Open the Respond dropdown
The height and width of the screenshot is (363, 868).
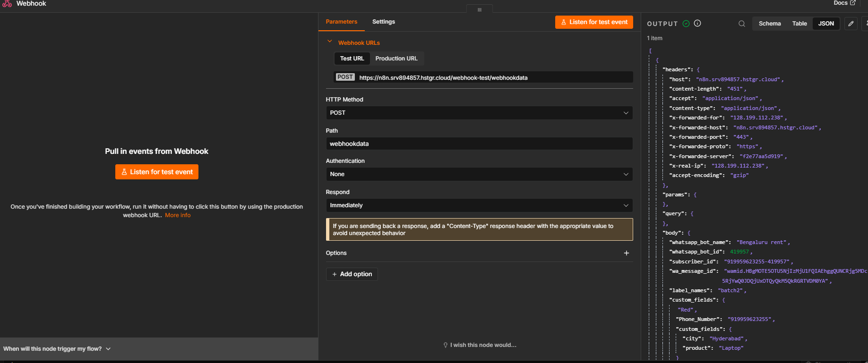479,205
